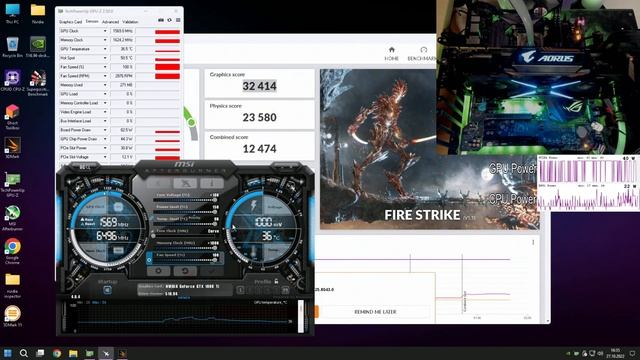Expand the GPU Load sensor dropdown
640x360 pixels.
[x=105, y=94]
